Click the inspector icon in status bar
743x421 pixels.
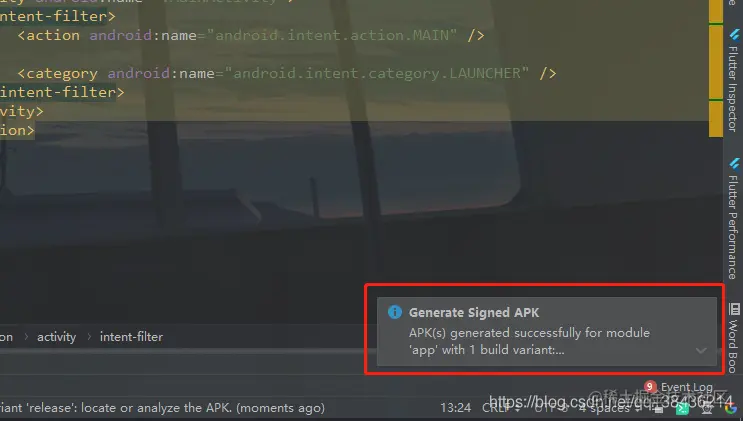[707, 408]
